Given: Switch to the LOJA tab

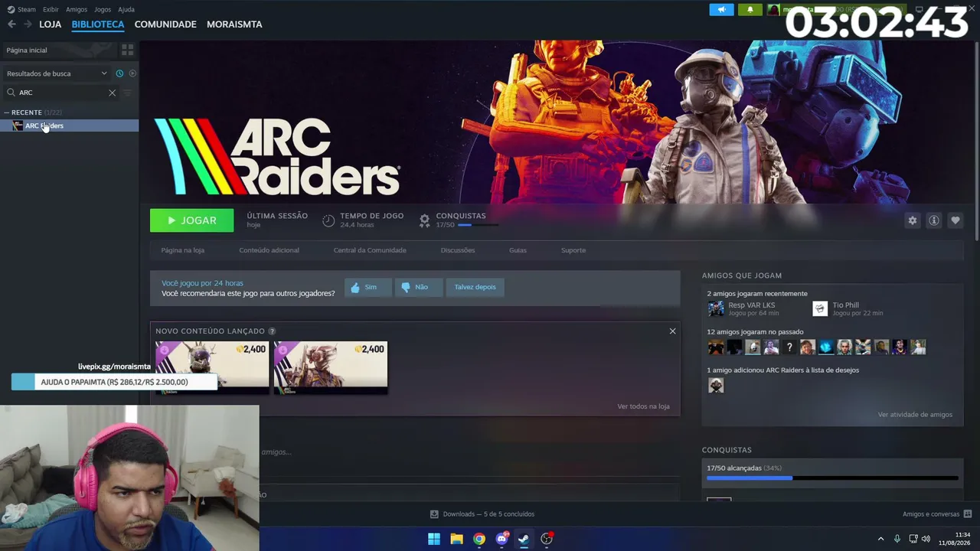Looking at the screenshot, I should 51,24.
